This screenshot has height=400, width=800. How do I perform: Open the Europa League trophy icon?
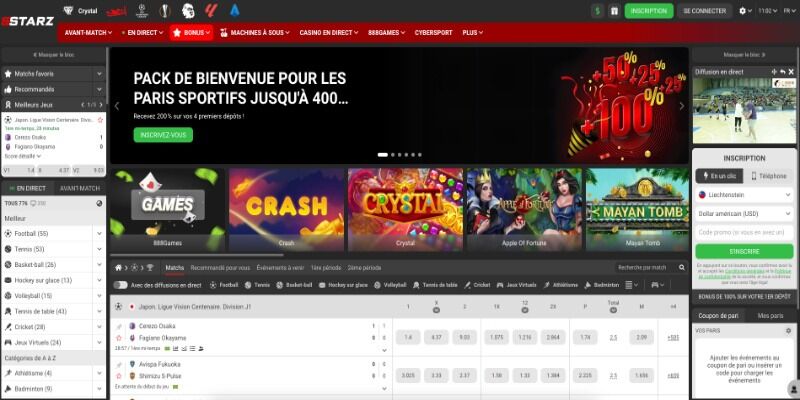coord(165,10)
